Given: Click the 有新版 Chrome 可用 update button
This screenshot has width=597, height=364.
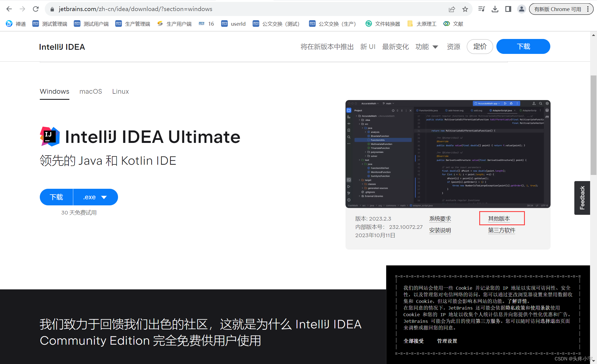Looking at the screenshot, I should click(x=557, y=9).
